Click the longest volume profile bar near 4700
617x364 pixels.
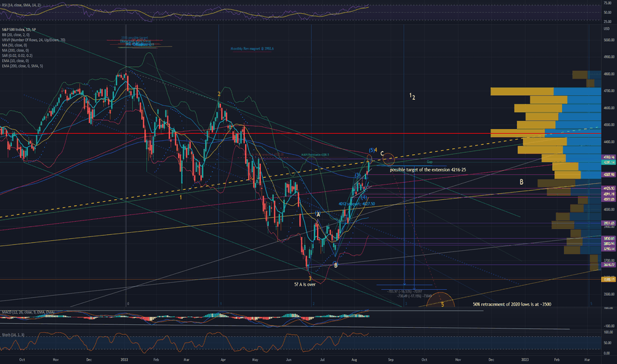coord(546,92)
